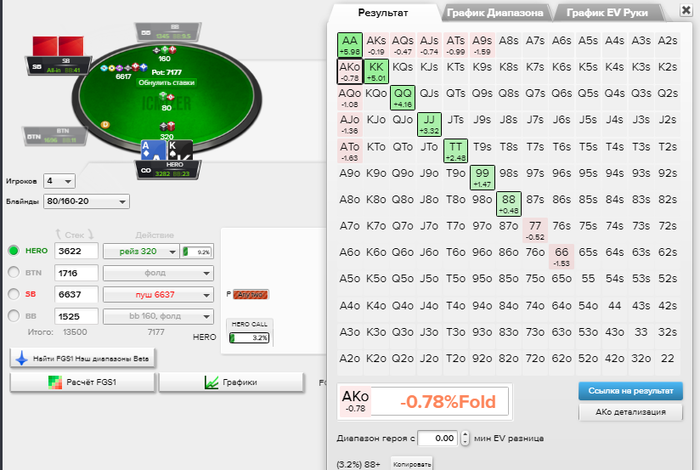This screenshot has height=470, width=700.
Task: Click the hero's Ace of diamonds card
Action: pyautogui.click(x=154, y=150)
